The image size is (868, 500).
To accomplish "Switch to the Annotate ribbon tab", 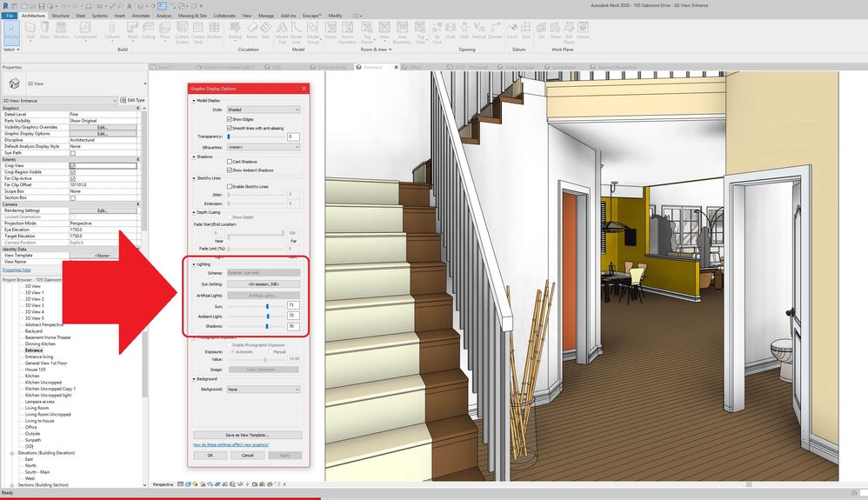I will [x=141, y=16].
